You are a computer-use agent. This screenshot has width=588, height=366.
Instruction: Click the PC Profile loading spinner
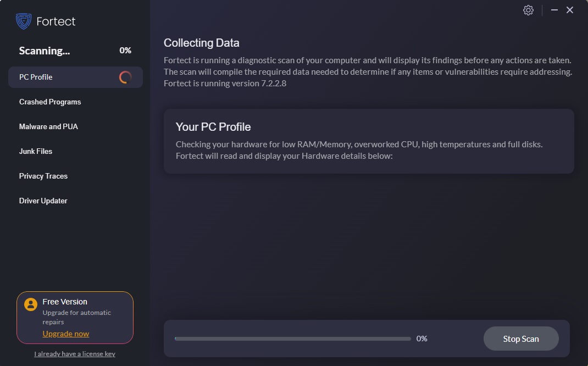point(125,77)
